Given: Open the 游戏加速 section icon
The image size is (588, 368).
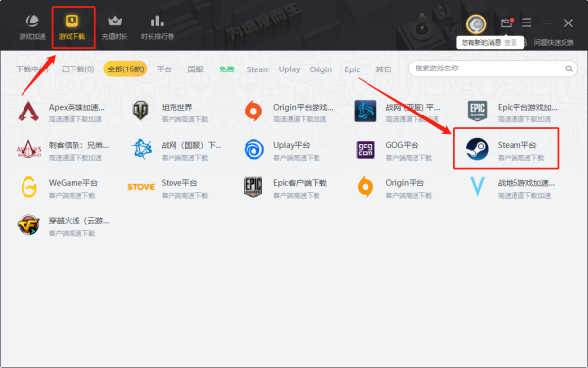Looking at the screenshot, I should pyautogui.click(x=32, y=21).
